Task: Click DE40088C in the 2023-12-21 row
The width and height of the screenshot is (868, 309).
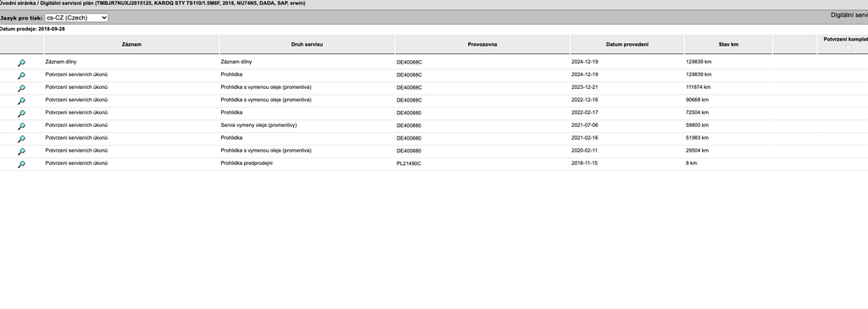Action: click(x=409, y=88)
